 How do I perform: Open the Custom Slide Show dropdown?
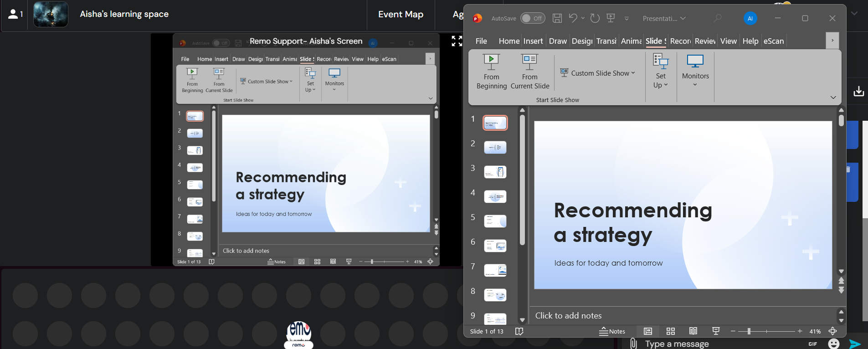[597, 73]
